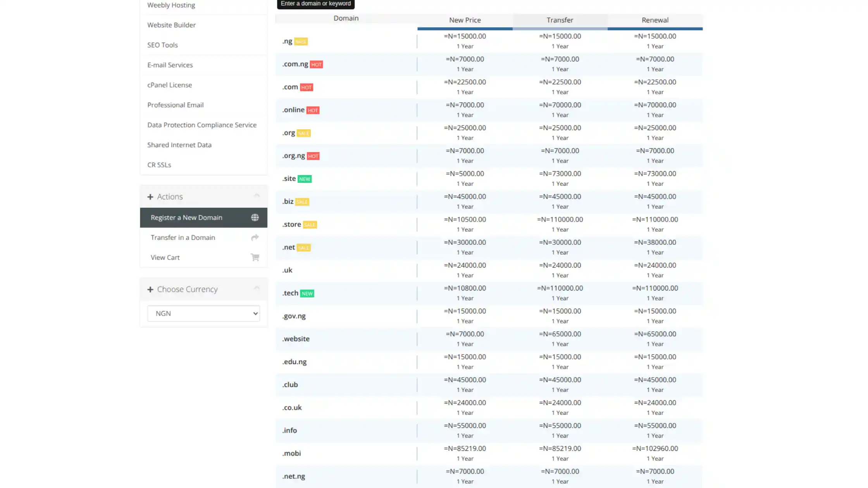Click the .club domain row label

pyautogui.click(x=290, y=385)
